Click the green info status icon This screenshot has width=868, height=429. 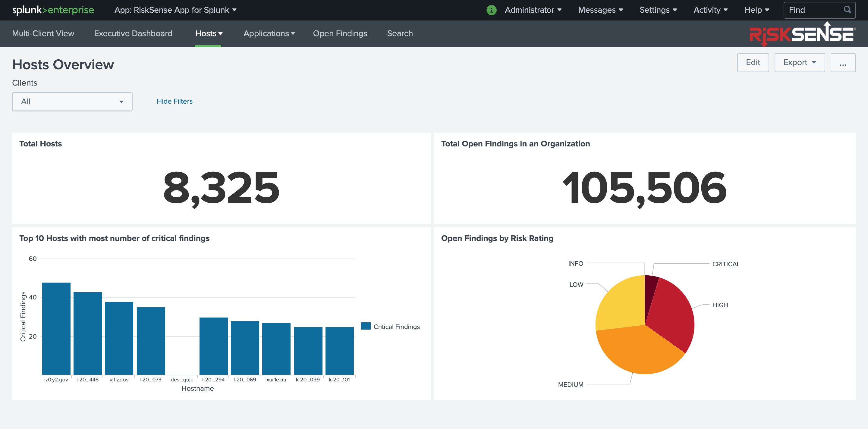(491, 10)
